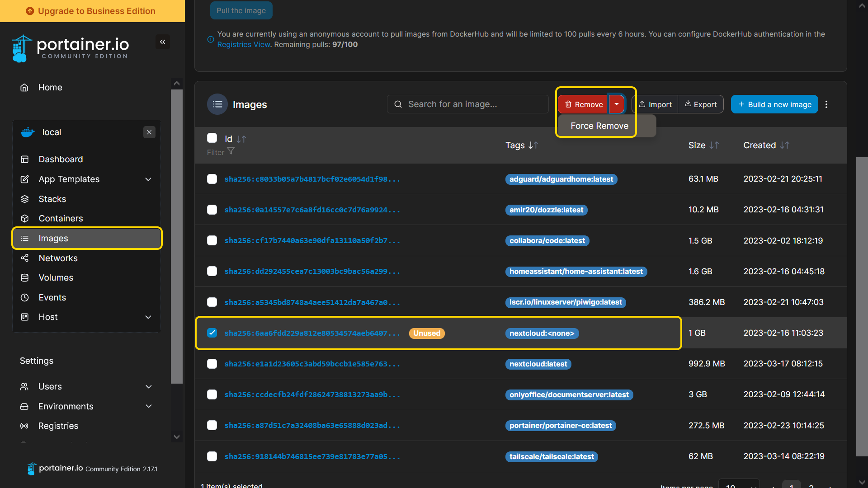868x488 pixels.
Task: Click Build a new image button
Action: [x=774, y=104]
